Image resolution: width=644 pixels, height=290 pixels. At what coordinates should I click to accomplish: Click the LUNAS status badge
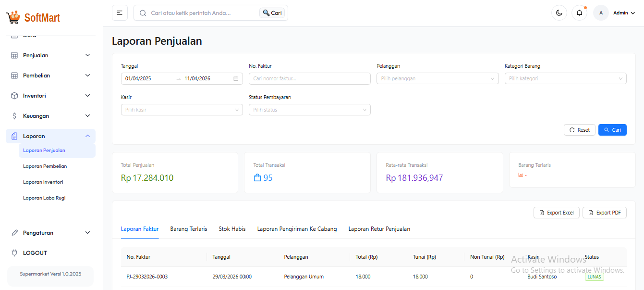(594, 277)
